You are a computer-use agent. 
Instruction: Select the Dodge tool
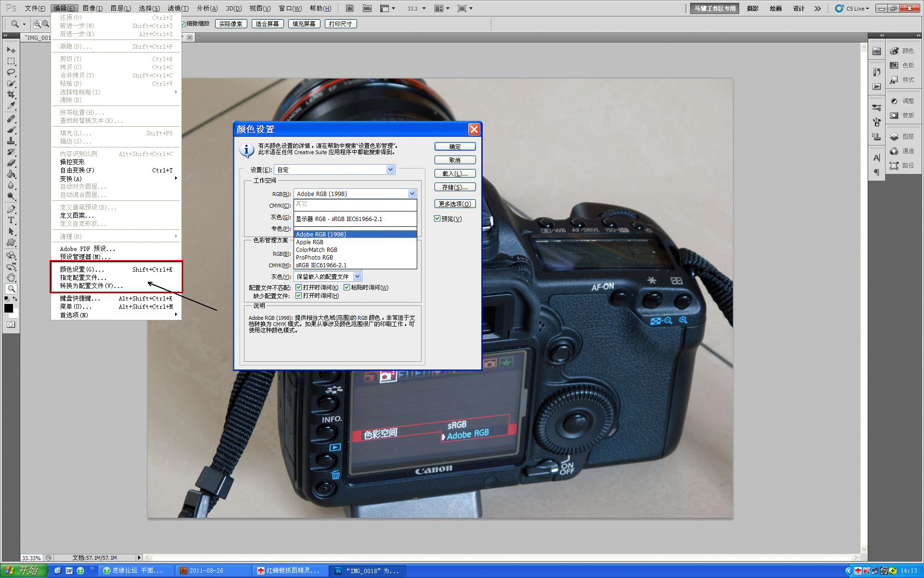pyautogui.click(x=11, y=196)
